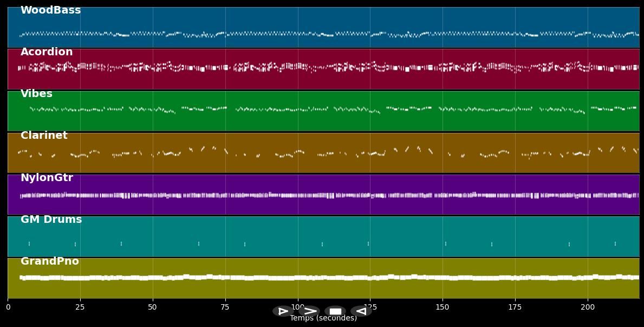Screen dimensions: 644x327
Task: Click the rewind left-pointing triangle button
Action: (x=361, y=311)
